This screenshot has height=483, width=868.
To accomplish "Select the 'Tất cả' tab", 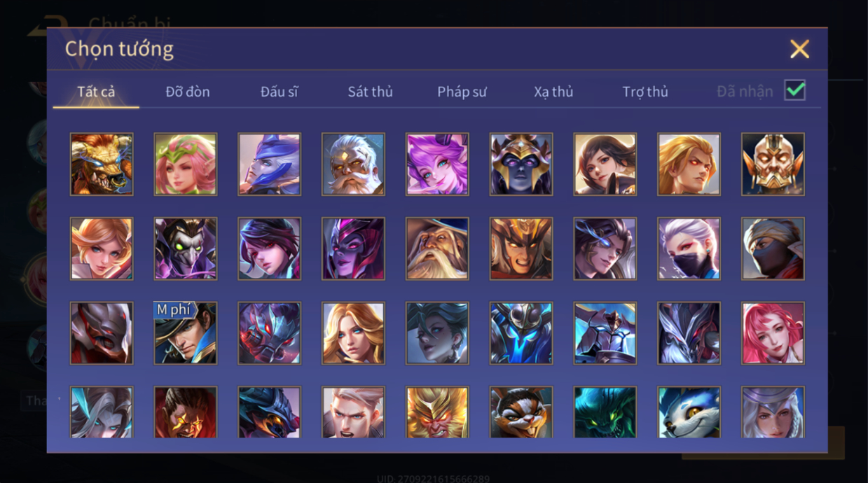I will [x=96, y=92].
